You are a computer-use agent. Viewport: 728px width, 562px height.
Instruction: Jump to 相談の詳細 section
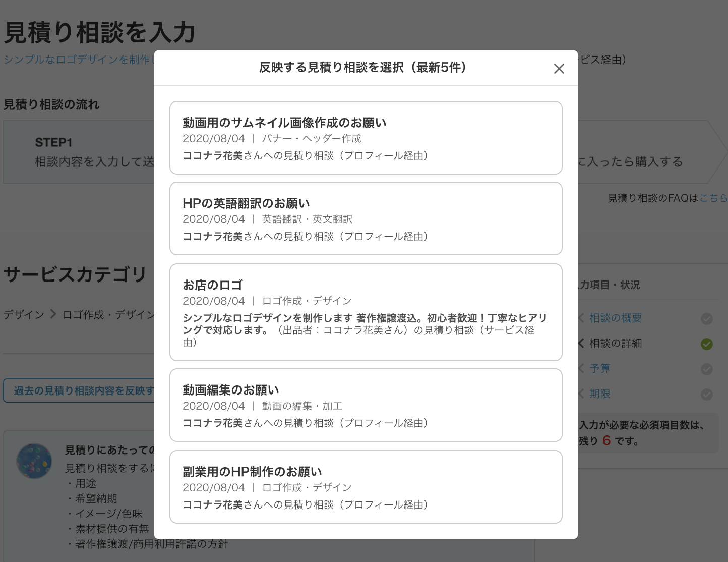pos(615,344)
